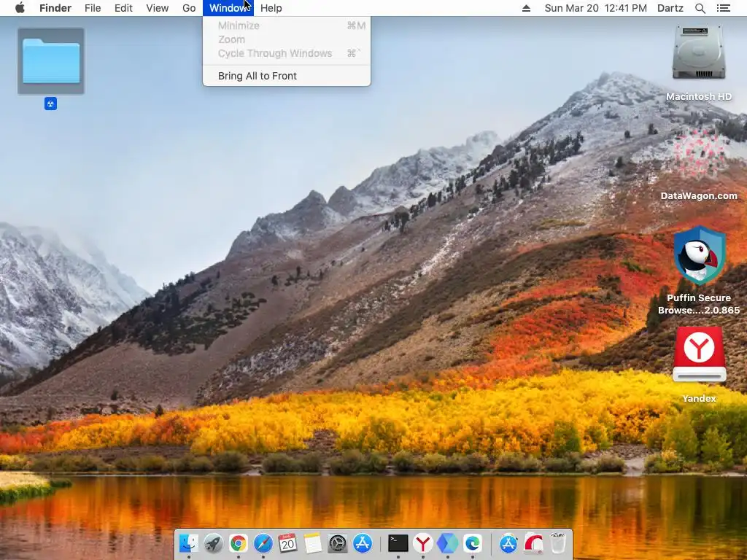The image size is (747, 560).
Task: Open the Dartz user menu
Action: [670, 8]
